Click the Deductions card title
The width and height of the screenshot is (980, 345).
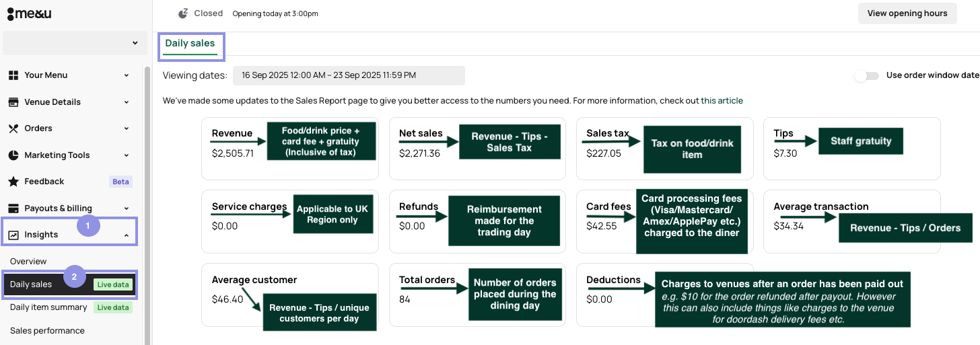(614, 280)
